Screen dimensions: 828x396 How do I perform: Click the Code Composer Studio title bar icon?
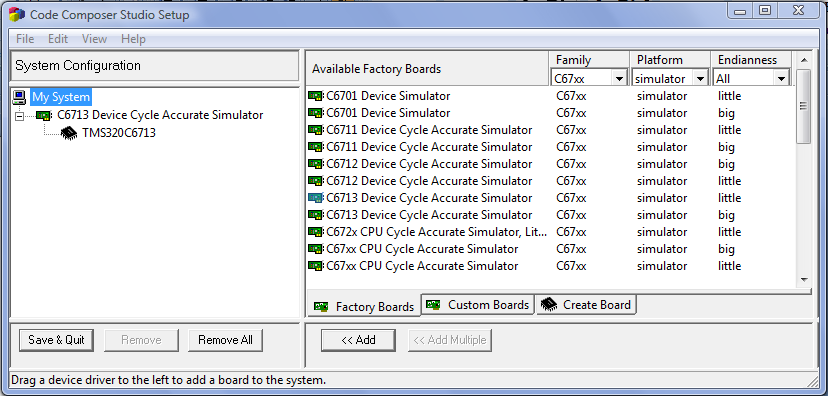point(17,14)
